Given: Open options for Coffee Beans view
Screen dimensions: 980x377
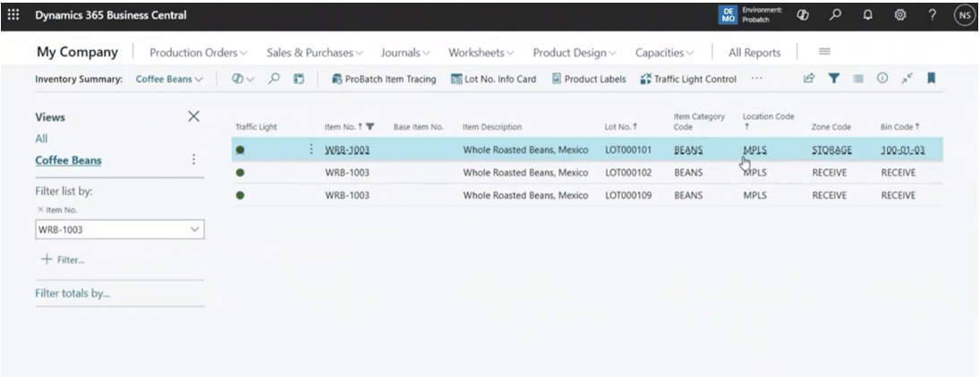Looking at the screenshot, I should click(x=193, y=160).
